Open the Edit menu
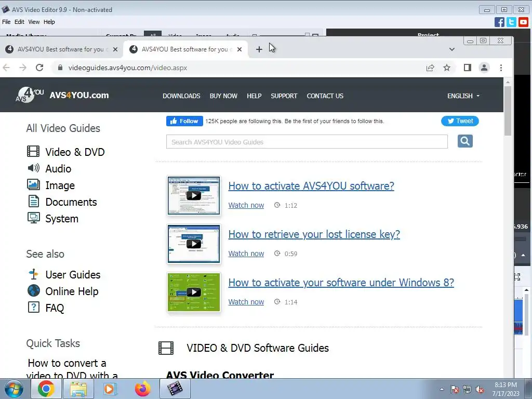The width and height of the screenshot is (532, 399). pos(19,22)
